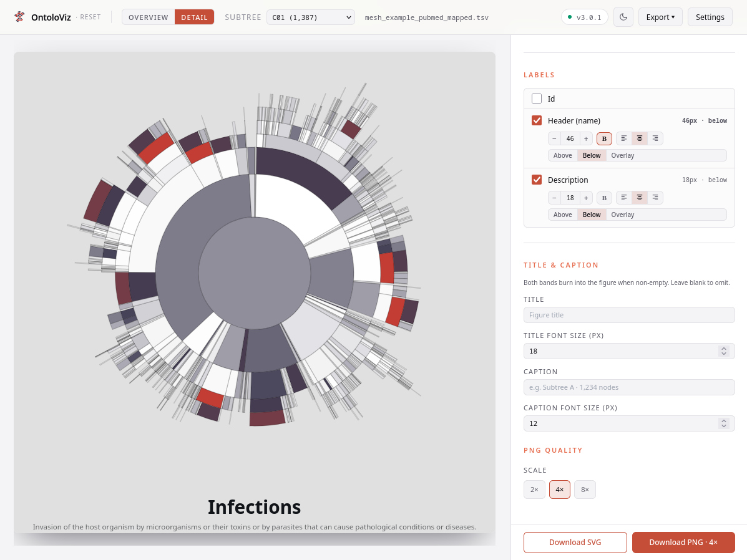Increase Header font size with plus
Viewport: 747px width, 560px height.
[x=586, y=138]
